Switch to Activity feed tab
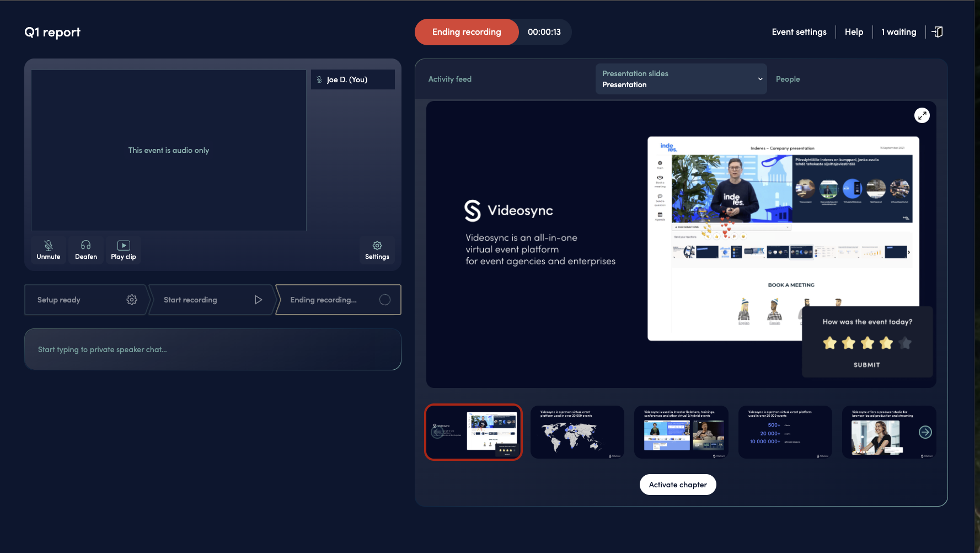The height and width of the screenshot is (553, 980). (x=450, y=79)
